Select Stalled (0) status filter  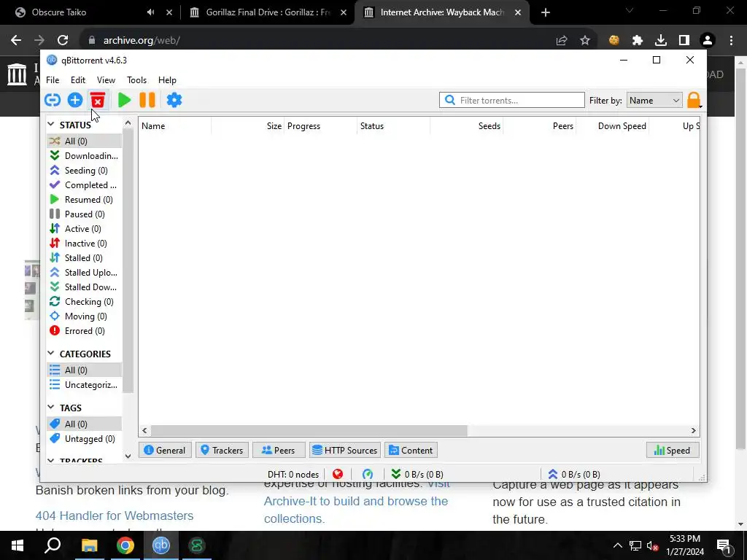click(85, 258)
